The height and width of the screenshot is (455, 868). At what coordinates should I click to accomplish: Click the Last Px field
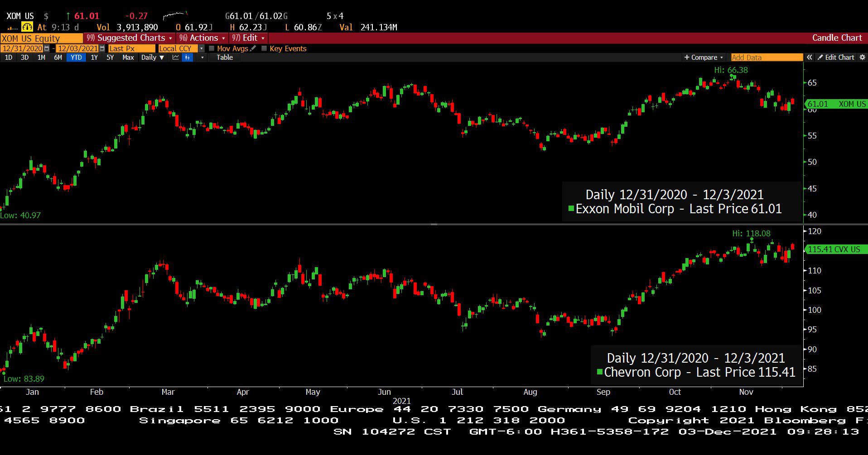coord(131,48)
